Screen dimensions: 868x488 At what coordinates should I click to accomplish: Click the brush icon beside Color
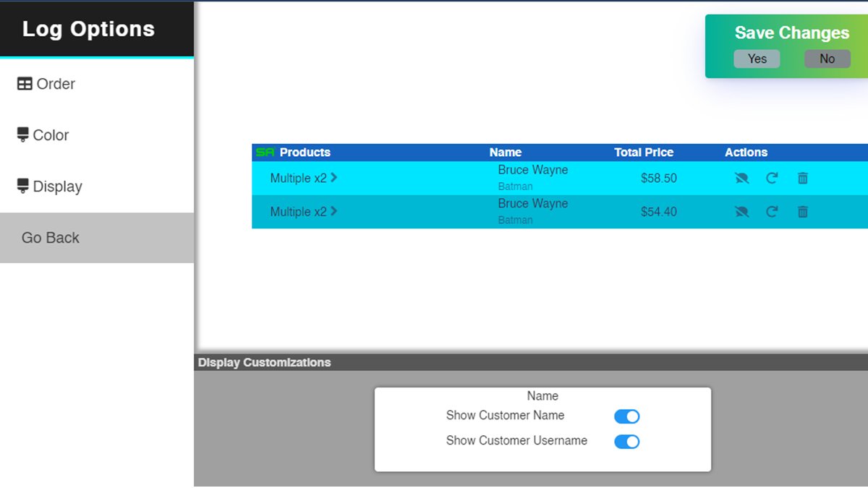[23, 135]
